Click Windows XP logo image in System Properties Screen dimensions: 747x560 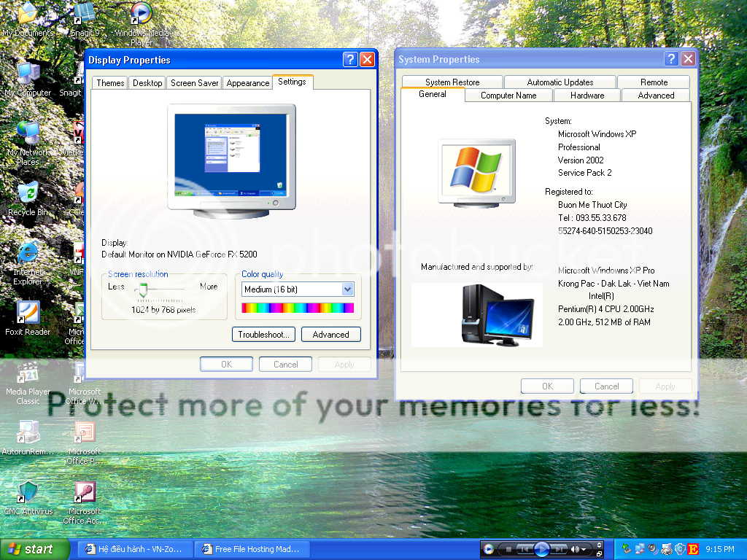(476, 174)
